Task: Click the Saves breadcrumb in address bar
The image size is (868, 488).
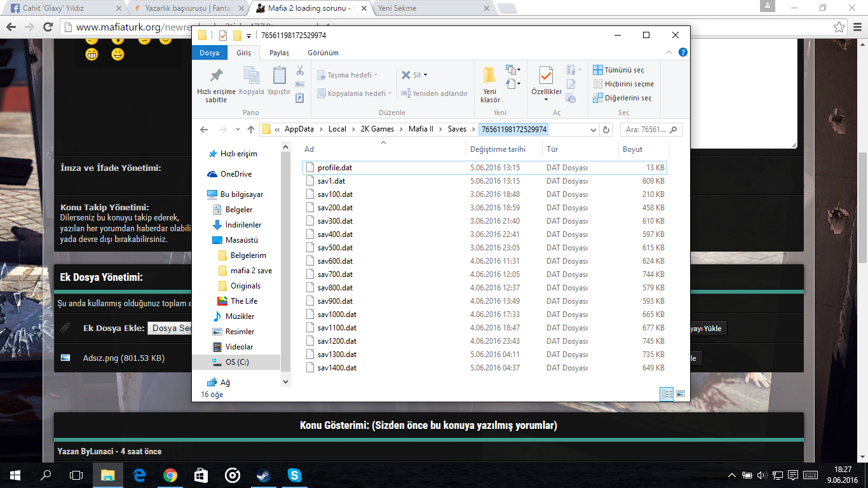Action: [457, 129]
